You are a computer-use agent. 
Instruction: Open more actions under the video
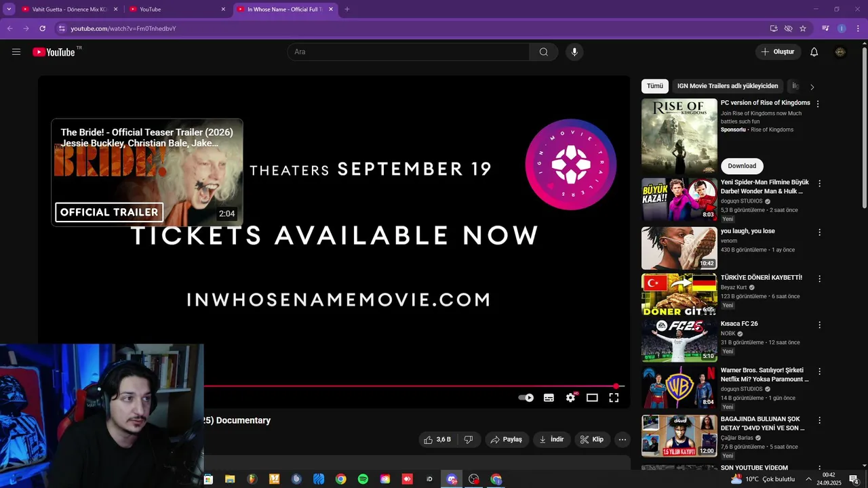tap(623, 440)
